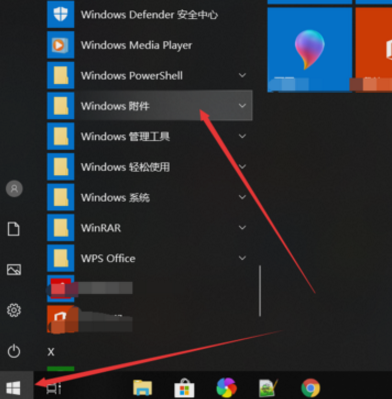The height and width of the screenshot is (399, 392).
Task: Expand the Windows PowerShell folder chevron
Action: [242, 75]
